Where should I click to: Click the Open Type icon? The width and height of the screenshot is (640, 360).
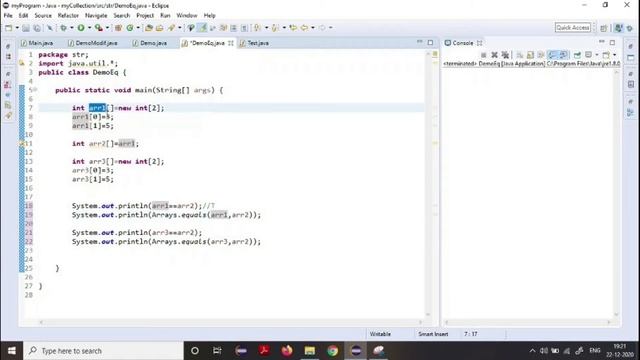click(149, 28)
